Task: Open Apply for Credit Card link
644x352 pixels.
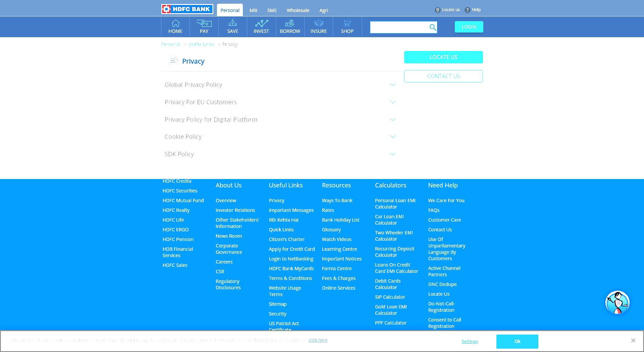Action: pos(291,249)
